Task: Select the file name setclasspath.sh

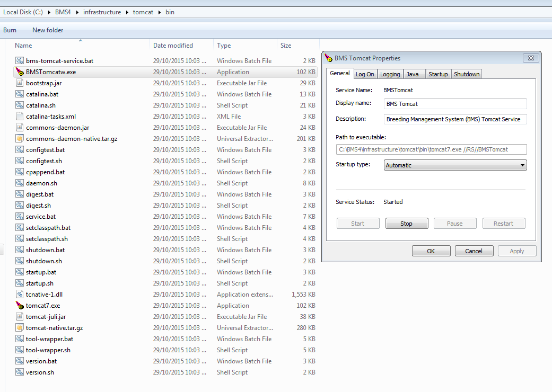Action: 47,239
